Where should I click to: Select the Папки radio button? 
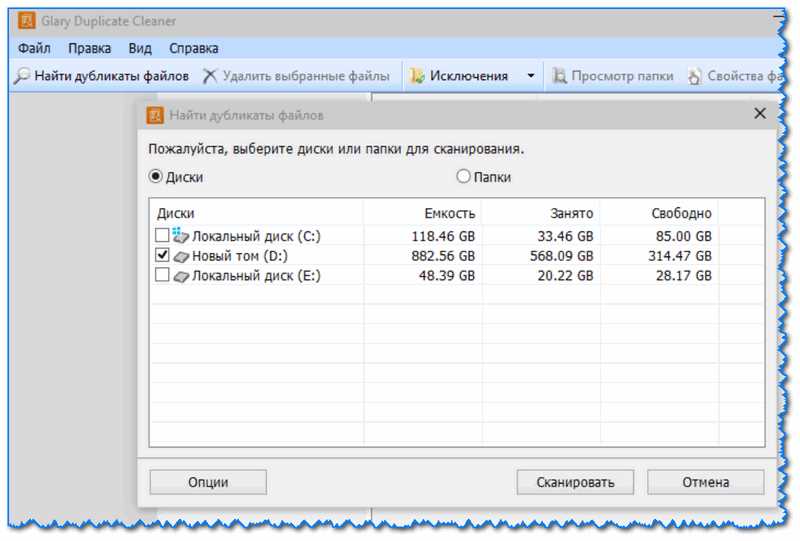(463, 177)
